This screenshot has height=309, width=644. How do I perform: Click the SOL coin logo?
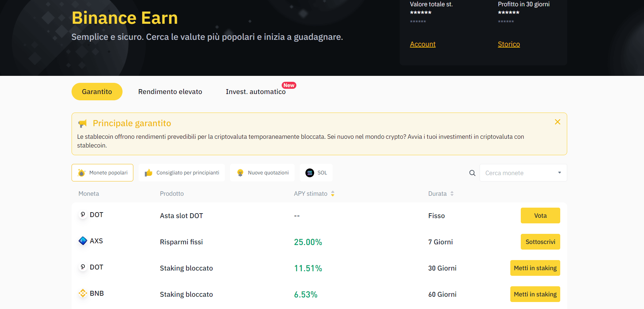point(310,173)
